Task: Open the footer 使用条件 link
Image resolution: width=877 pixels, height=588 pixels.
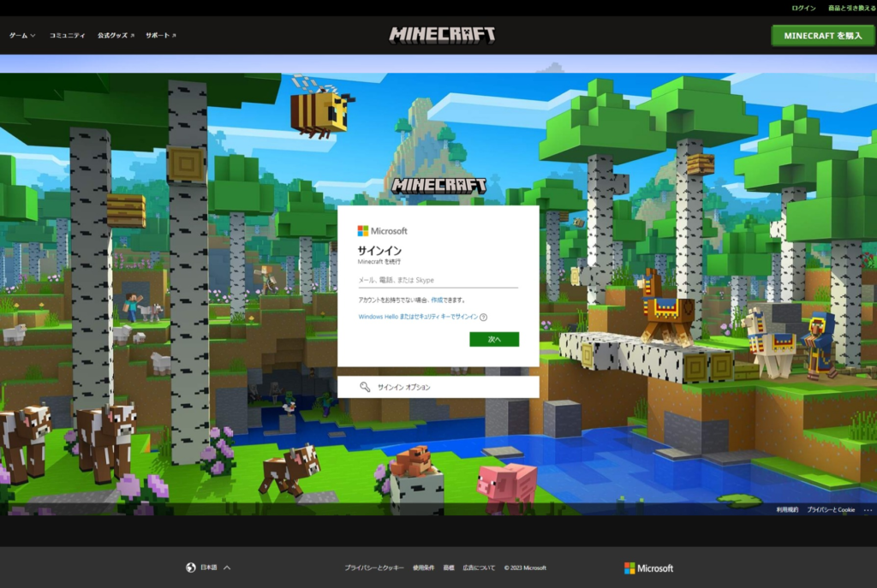Action: point(423,567)
